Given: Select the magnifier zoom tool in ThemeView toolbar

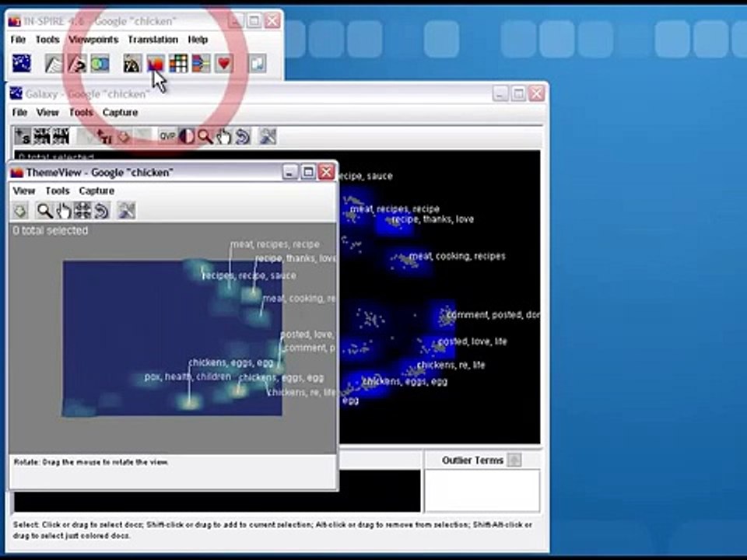Looking at the screenshot, I should click(45, 211).
